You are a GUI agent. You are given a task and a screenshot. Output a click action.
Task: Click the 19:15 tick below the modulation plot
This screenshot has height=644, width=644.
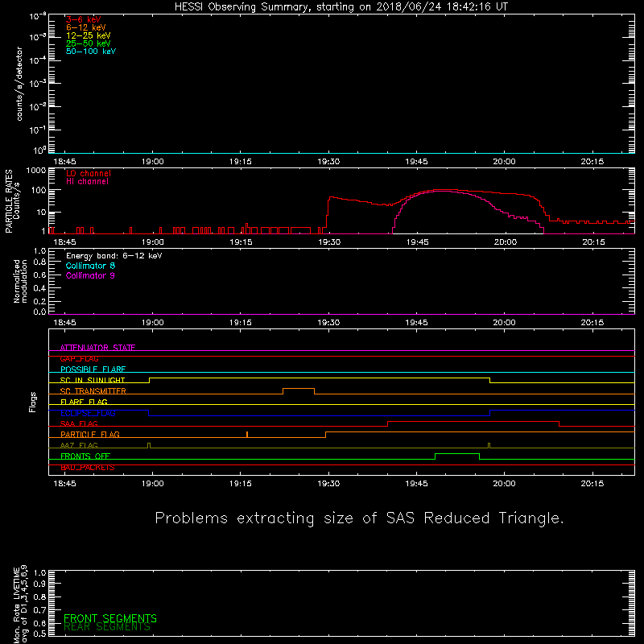click(x=241, y=323)
